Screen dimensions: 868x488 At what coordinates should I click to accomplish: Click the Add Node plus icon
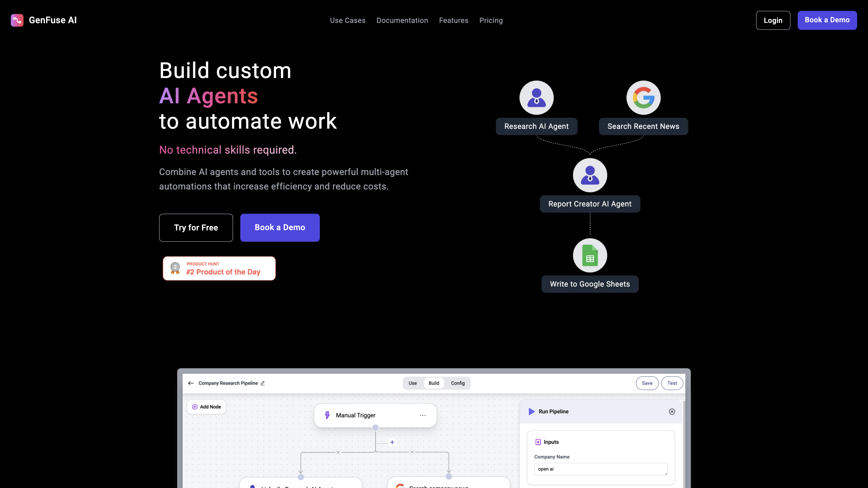click(x=195, y=406)
